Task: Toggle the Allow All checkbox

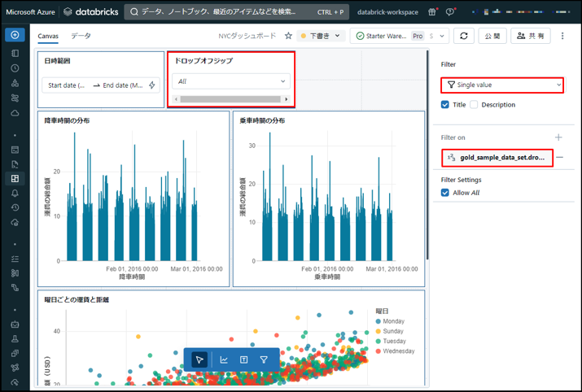Action: tap(445, 193)
